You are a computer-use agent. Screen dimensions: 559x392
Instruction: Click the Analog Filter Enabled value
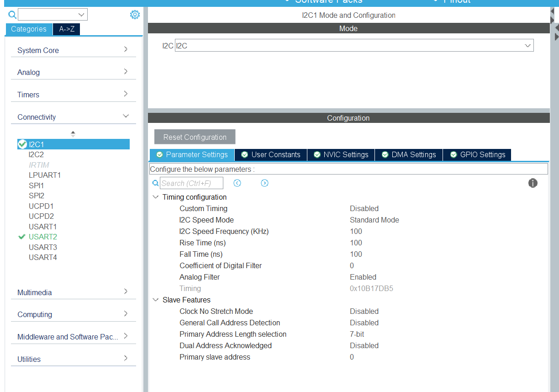363,277
